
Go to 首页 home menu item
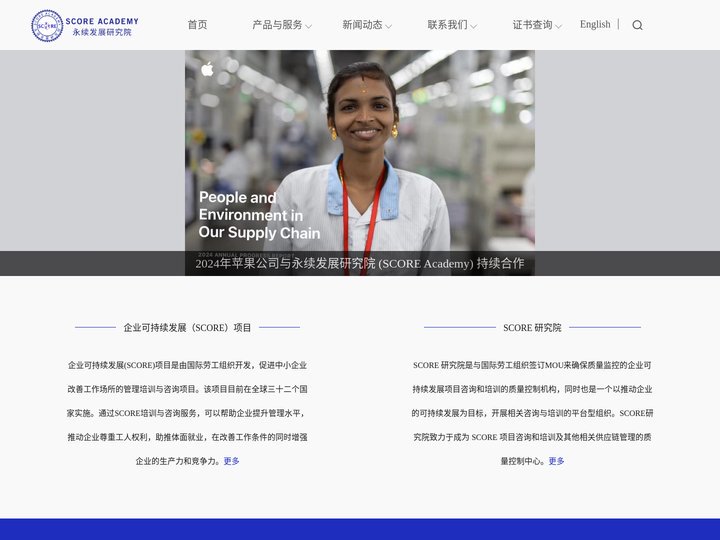click(197, 25)
